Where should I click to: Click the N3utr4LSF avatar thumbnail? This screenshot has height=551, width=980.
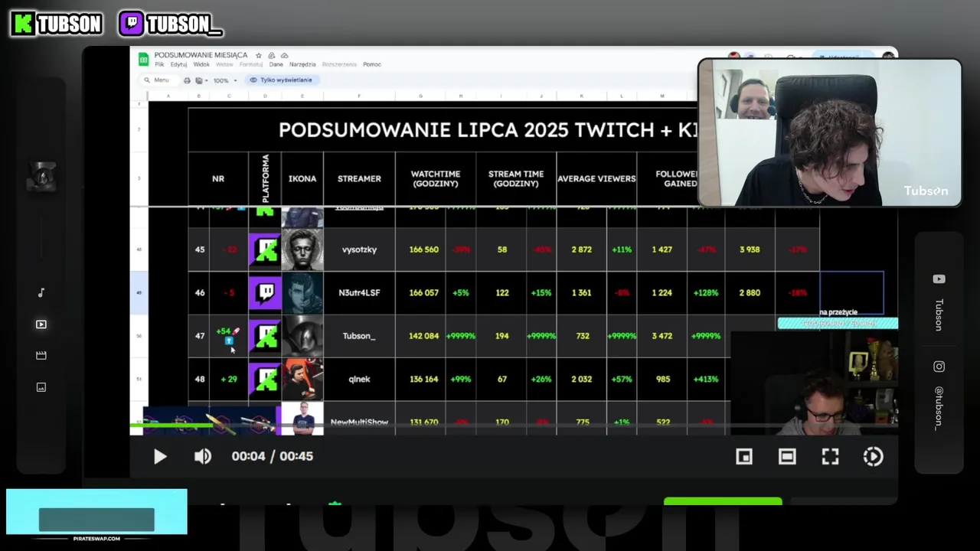tap(302, 293)
